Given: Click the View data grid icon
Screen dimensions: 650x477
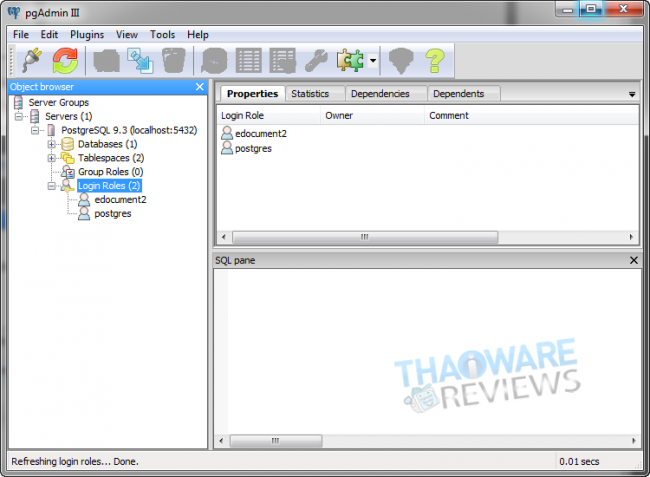Looking at the screenshot, I should point(248,61).
